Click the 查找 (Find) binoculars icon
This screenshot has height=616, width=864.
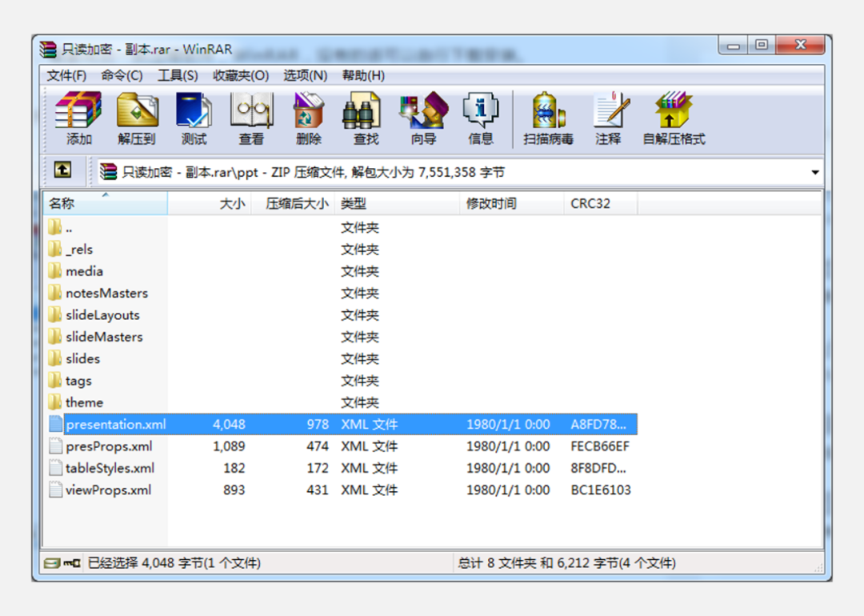(362, 110)
